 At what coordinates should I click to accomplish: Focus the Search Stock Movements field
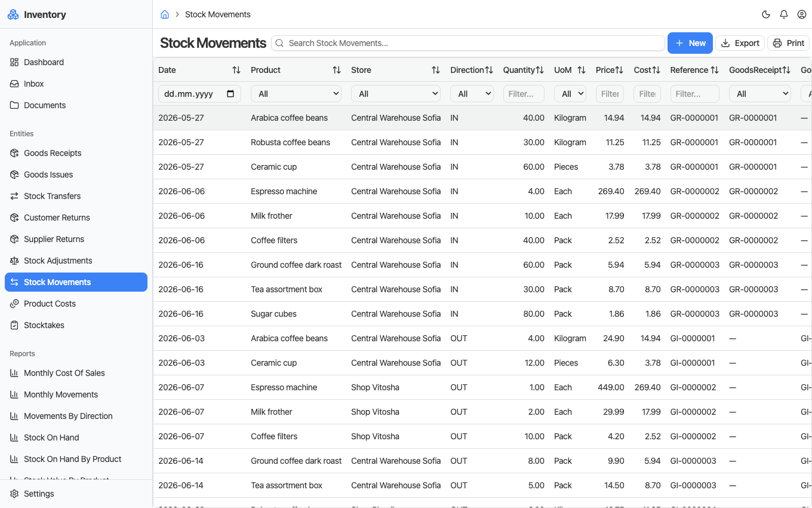pyautogui.click(x=468, y=43)
